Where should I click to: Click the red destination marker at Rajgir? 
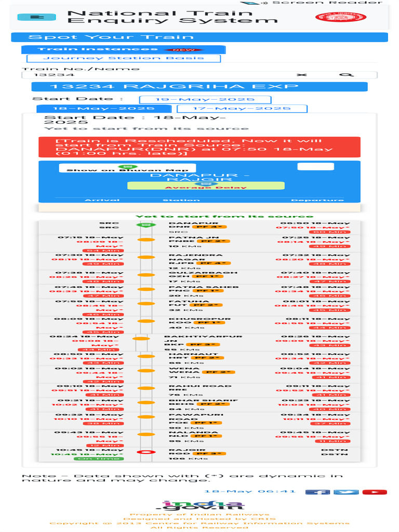146,452
